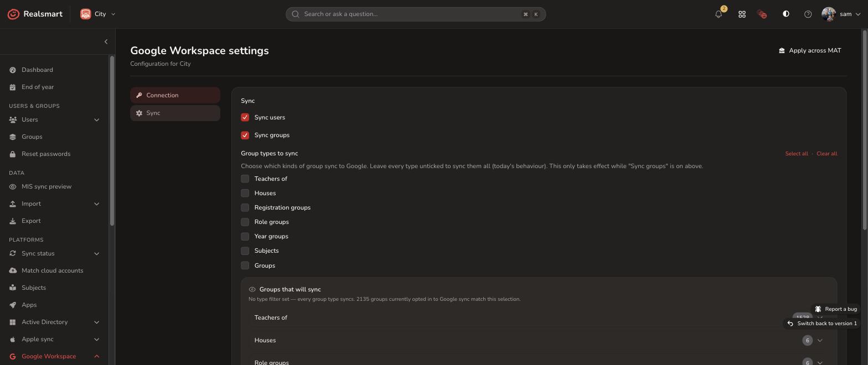Click the Active Directory windows icon
This screenshot has width=868, height=365.
(x=13, y=322)
